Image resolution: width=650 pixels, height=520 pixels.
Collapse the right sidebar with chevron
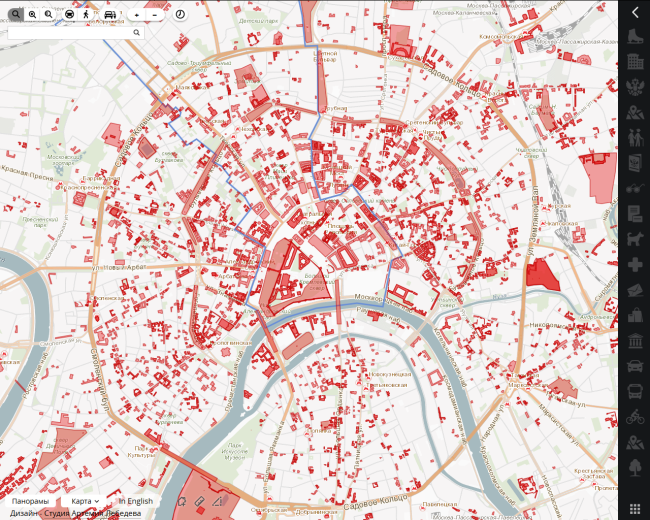[x=634, y=12]
